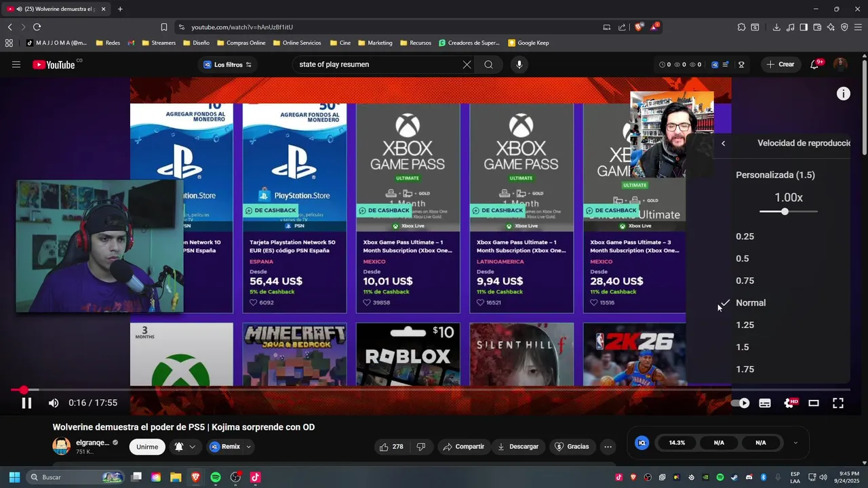Reload the page in browser
The width and height of the screenshot is (868, 488).
click(37, 27)
